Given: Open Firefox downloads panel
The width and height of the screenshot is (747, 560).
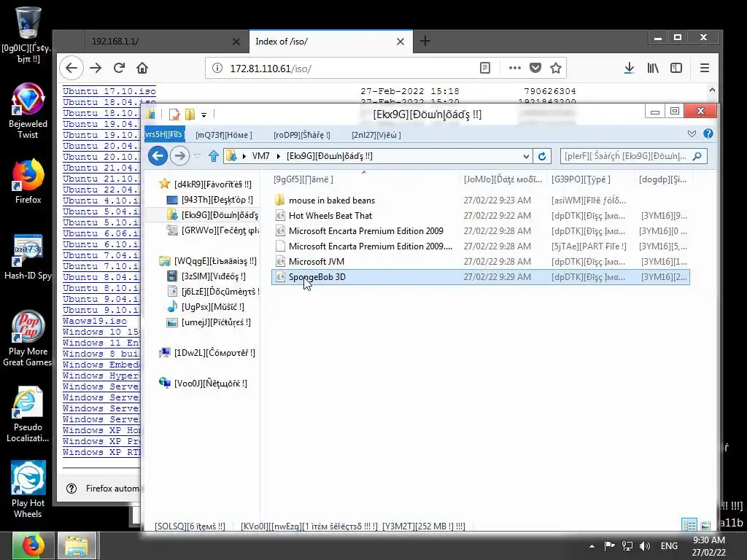Looking at the screenshot, I should point(630,68).
